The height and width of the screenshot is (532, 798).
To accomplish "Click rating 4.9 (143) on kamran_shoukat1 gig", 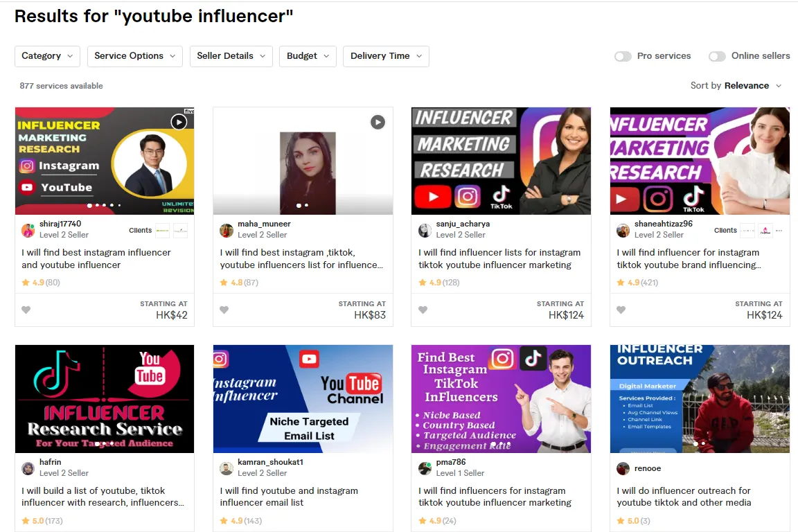I will (x=241, y=521).
